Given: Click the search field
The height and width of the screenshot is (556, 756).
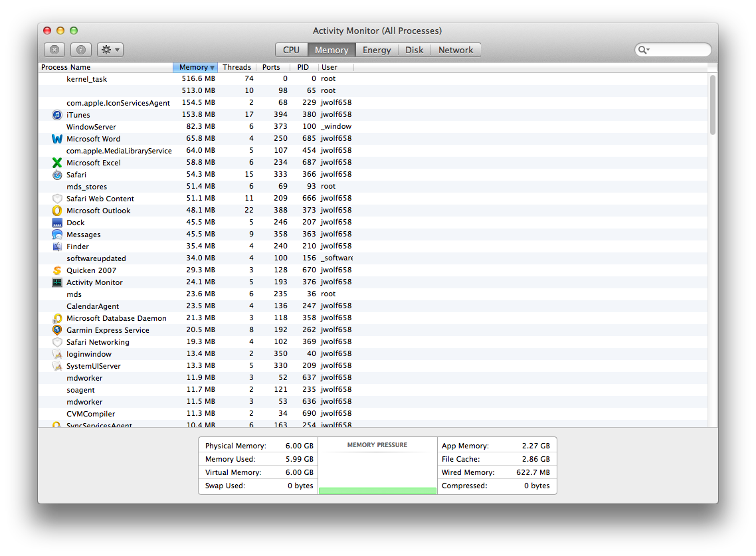Looking at the screenshot, I should 673,50.
